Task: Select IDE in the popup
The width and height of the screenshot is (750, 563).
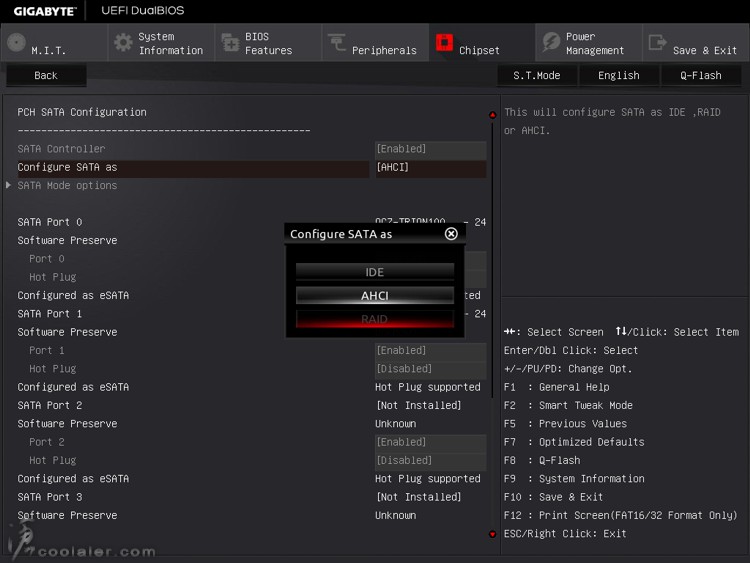Action: (375, 272)
